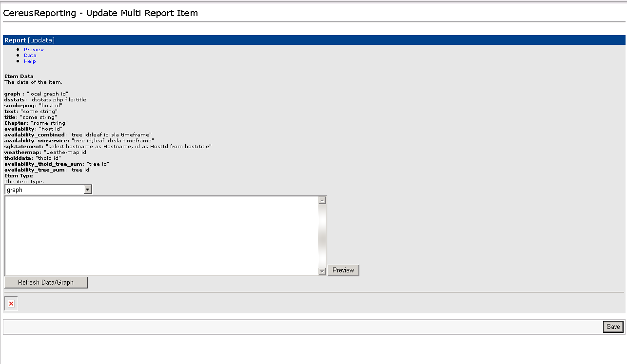Click the sqlstatement example line
The width and height of the screenshot is (627, 364).
coord(108,146)
